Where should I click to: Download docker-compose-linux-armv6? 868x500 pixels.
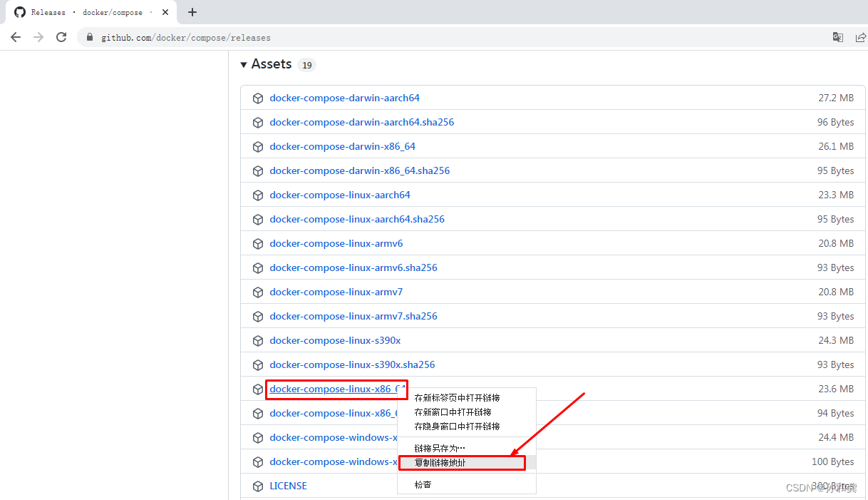point(336,243)
